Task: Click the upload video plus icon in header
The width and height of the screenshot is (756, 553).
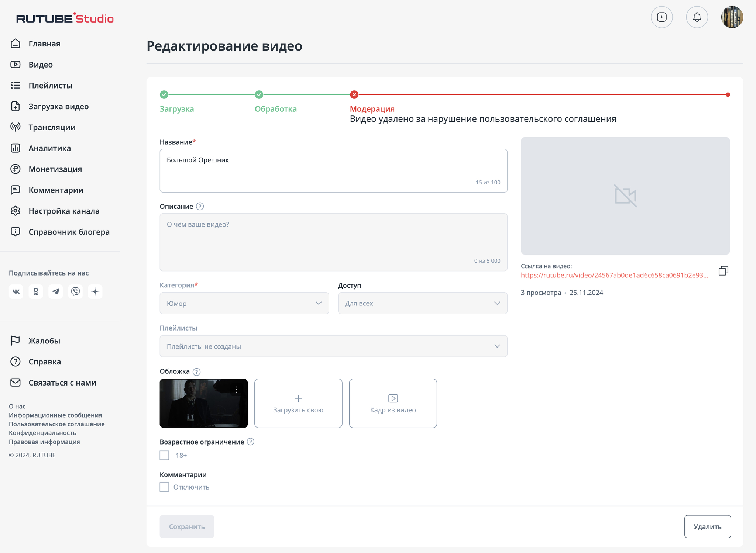Action: point(661,17)
